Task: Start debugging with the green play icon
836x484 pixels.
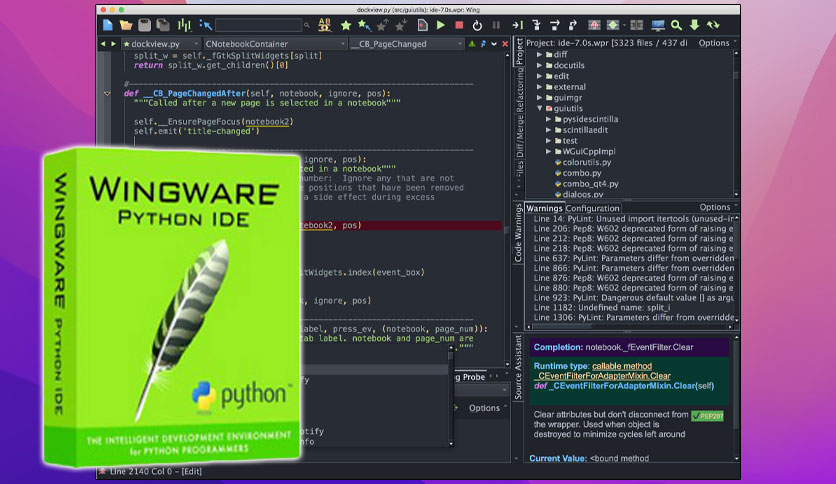Action: (441, 25)
